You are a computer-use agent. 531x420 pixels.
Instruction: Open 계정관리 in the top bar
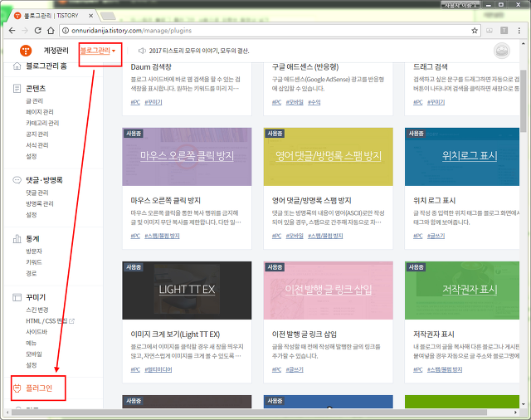click(x=56, y=51)
